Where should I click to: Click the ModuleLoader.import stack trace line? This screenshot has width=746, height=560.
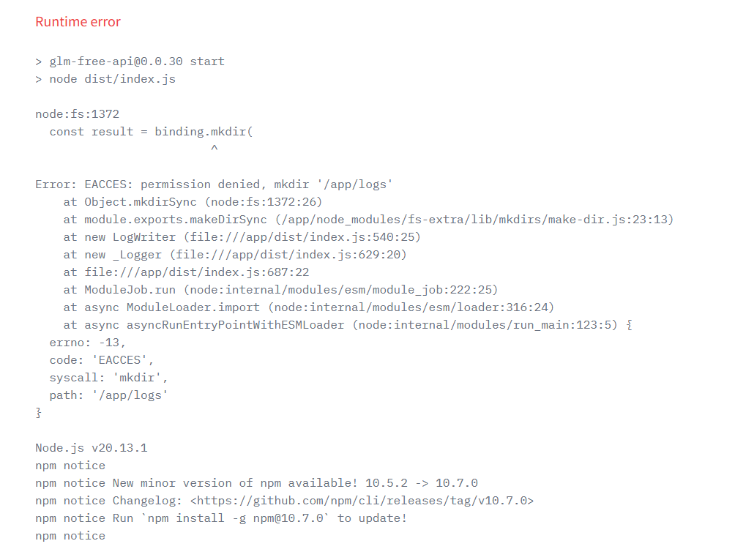309,307
